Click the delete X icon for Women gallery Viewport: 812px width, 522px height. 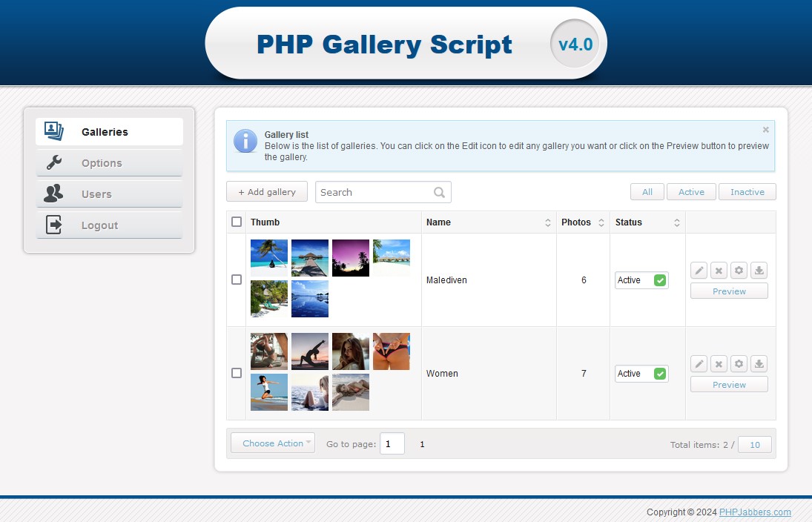719,364
